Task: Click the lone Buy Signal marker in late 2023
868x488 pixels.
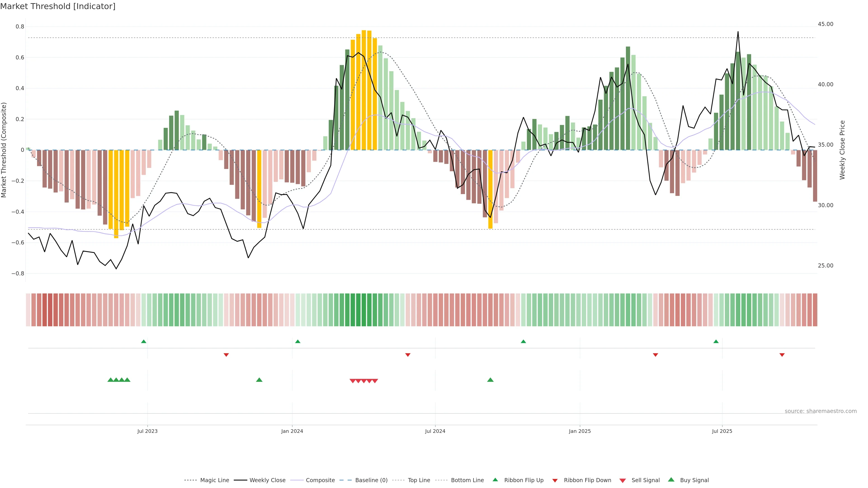Action: (259, 380)
